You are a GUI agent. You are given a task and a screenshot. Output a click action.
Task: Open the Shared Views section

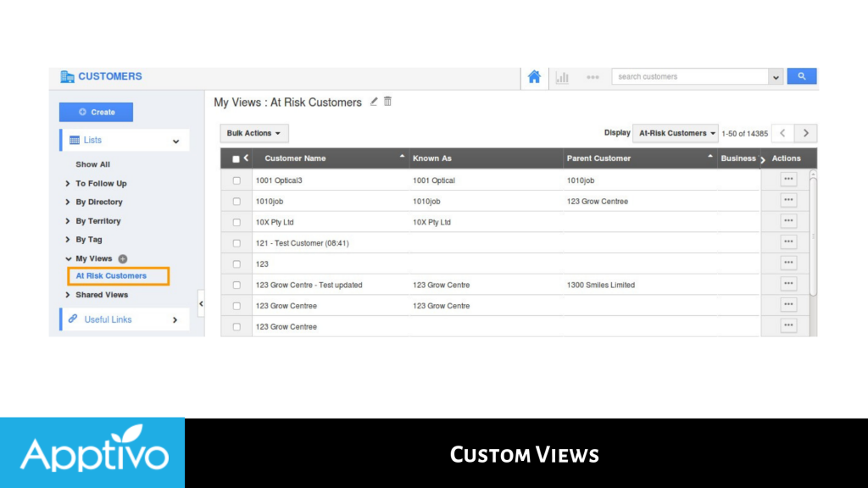coord(103,295)
